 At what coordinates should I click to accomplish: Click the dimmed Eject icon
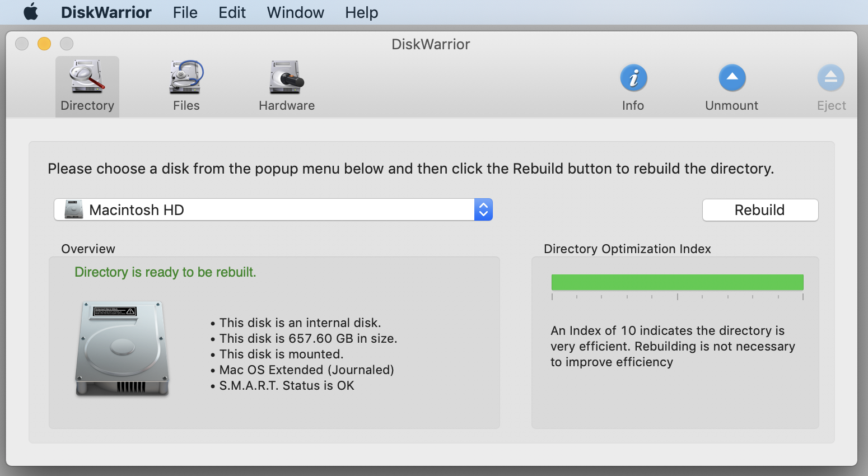[x=831, y=78]
